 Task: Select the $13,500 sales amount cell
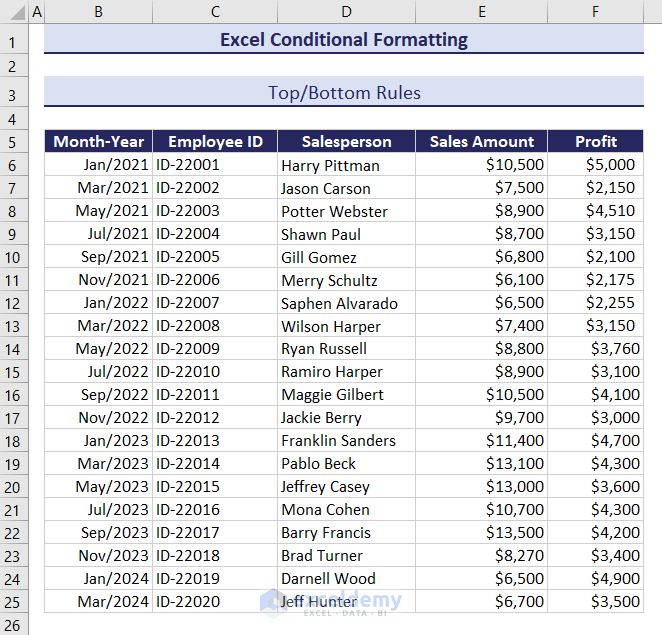pos(481,533)
